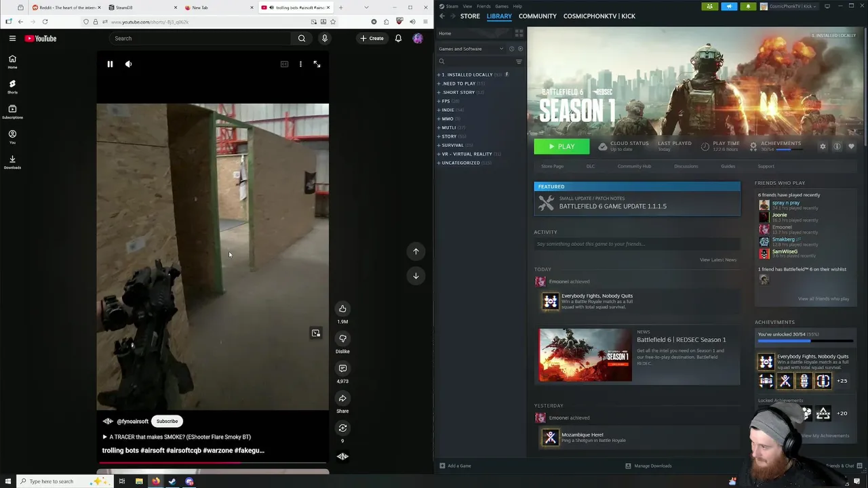
Task: Open Windows taskbar search box
Action: click(x=64, y=481)
